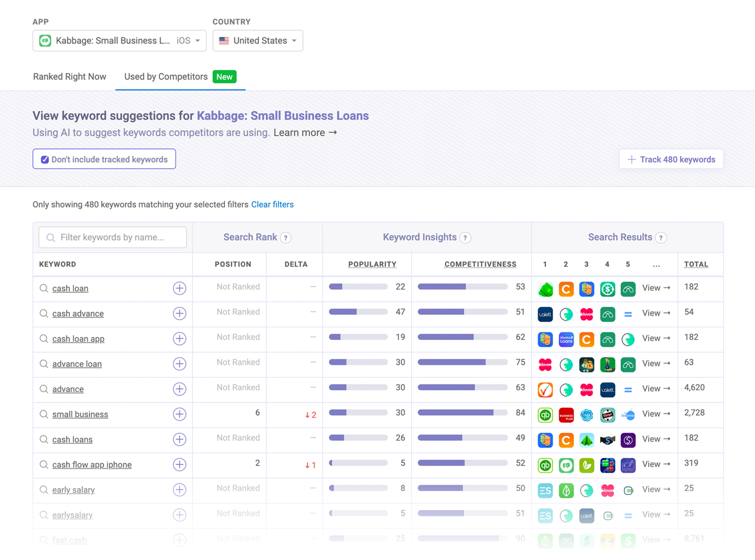Open the United States country dropdown
755x560 pixels.
tap(257, 40)
